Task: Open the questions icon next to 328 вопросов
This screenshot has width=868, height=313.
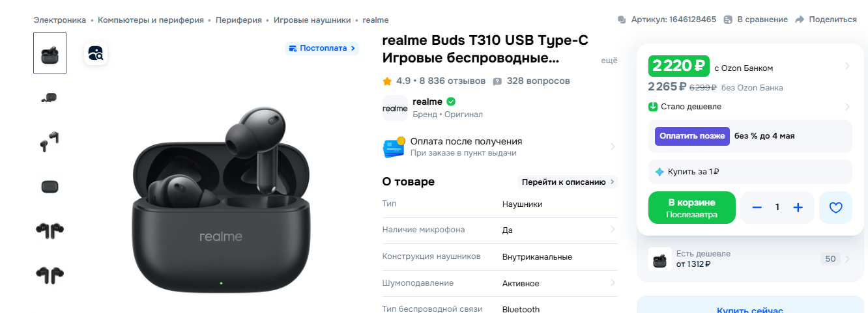Action: [x=497, y=81]
